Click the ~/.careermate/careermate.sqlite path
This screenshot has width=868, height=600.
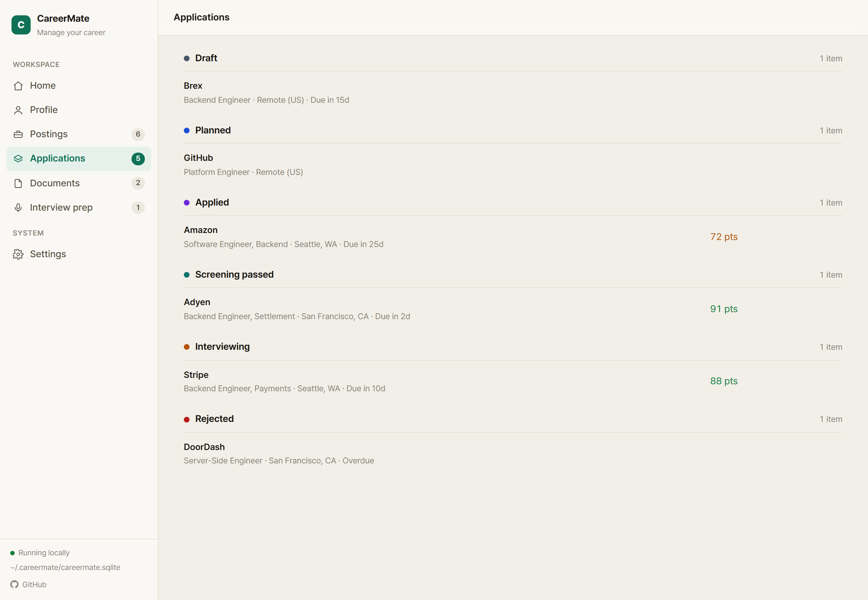65,568
